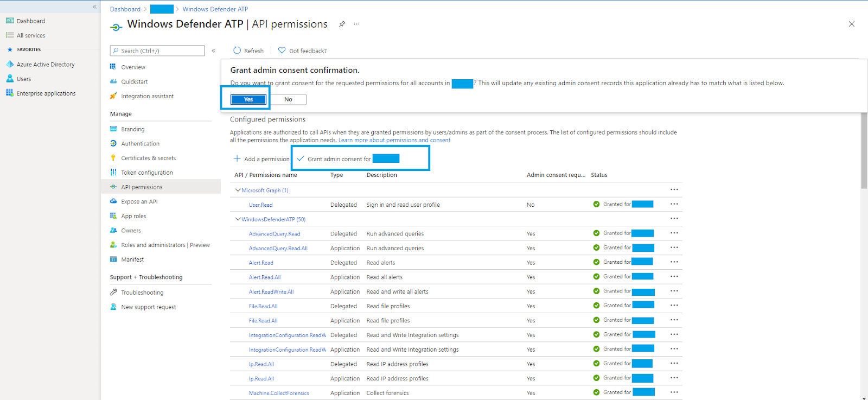
Task: Open ellipsis menu for User.Read row
Action: pos(674,204)
